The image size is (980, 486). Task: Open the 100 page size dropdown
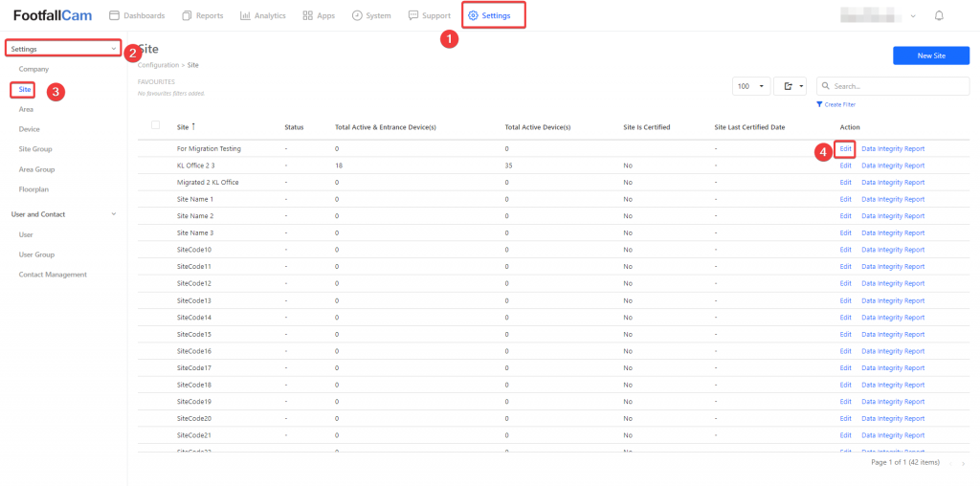[x=751, y=86]
